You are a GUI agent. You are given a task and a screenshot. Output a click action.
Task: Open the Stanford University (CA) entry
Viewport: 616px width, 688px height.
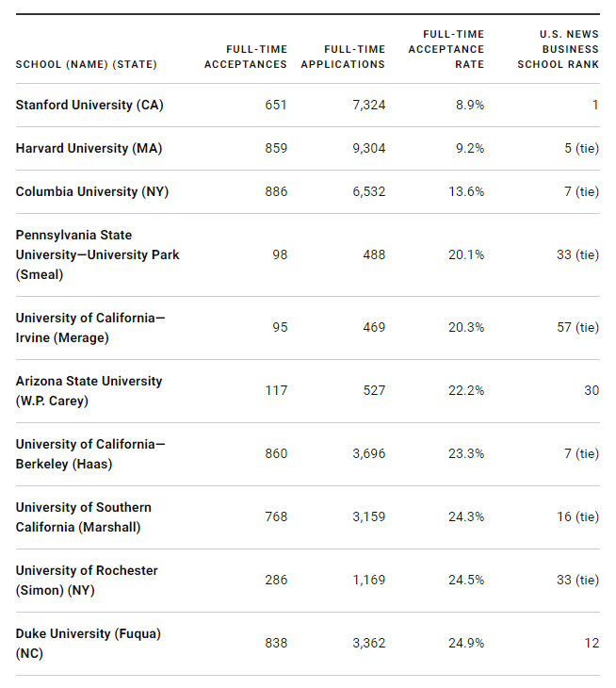tap(89, 105)
